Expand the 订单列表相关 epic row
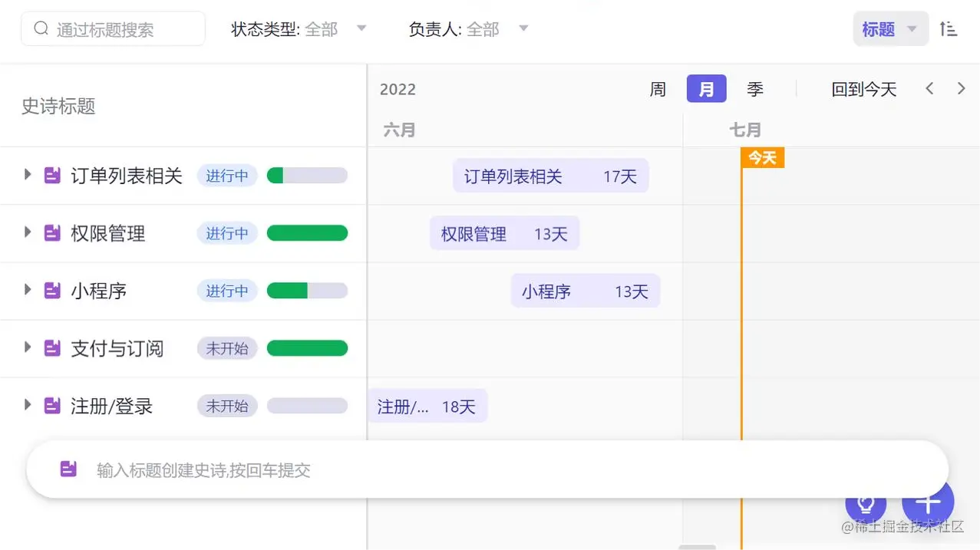This screenshot has height=550, width=980. 28,175
